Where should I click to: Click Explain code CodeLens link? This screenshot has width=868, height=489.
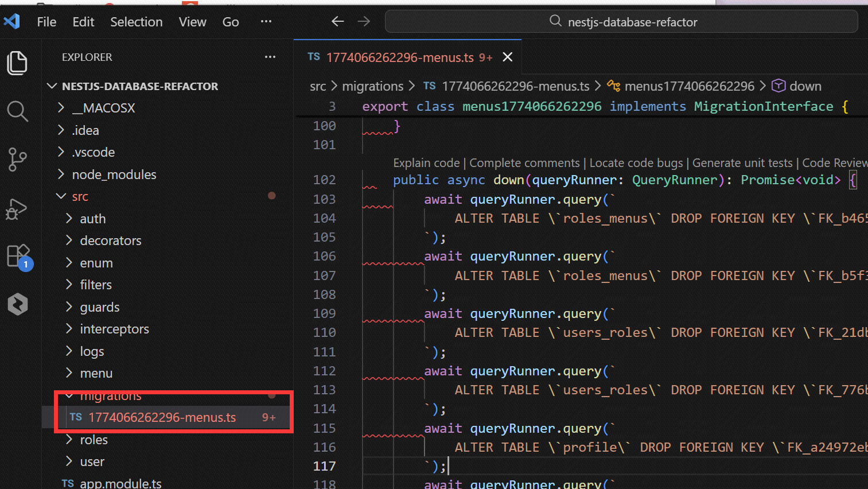pyautogui.click(x=426, y=163)
